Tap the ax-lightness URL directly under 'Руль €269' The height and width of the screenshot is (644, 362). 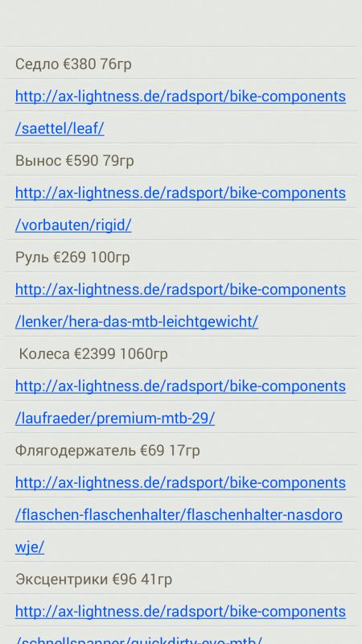coord(180,290)
